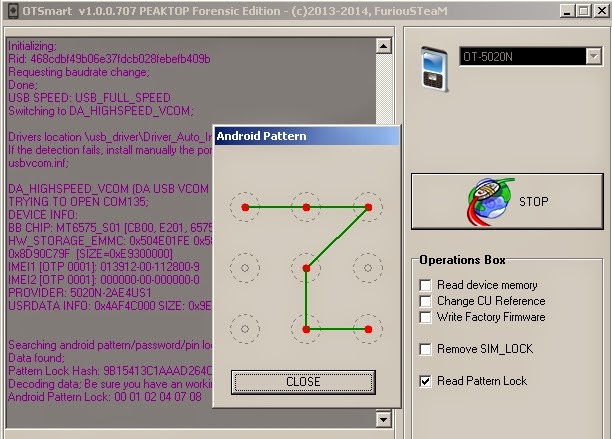
Task: Click the STOP text label
Action: point(534,202)
